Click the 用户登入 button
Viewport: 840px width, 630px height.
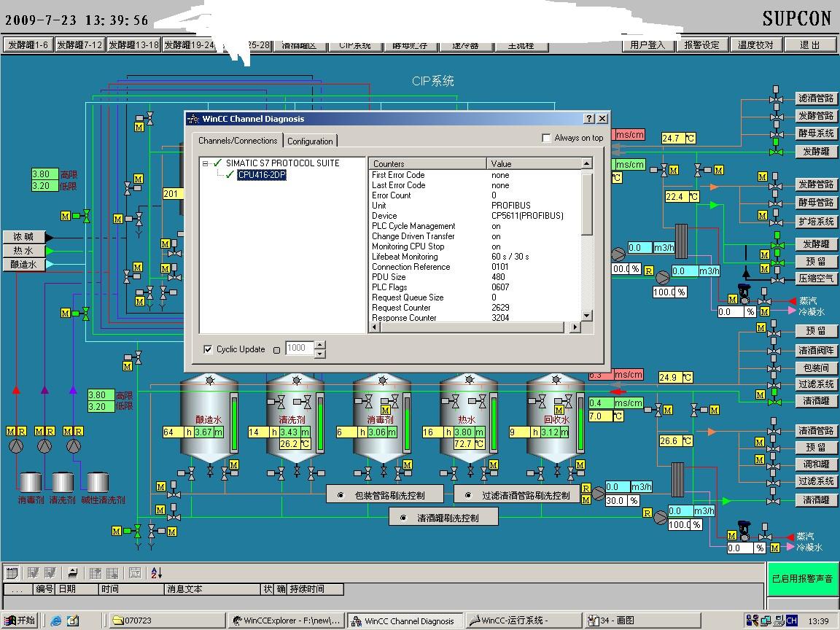pos(647,45)
